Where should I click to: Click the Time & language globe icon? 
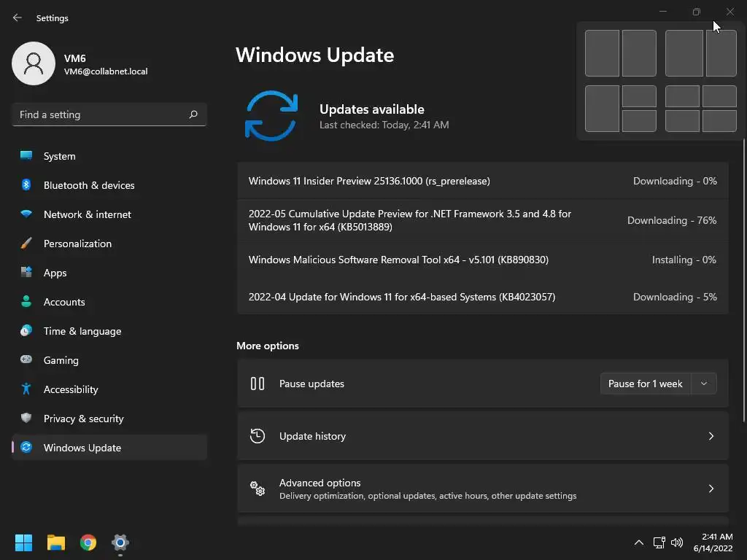pyautogui.click(x=26, y=330)
